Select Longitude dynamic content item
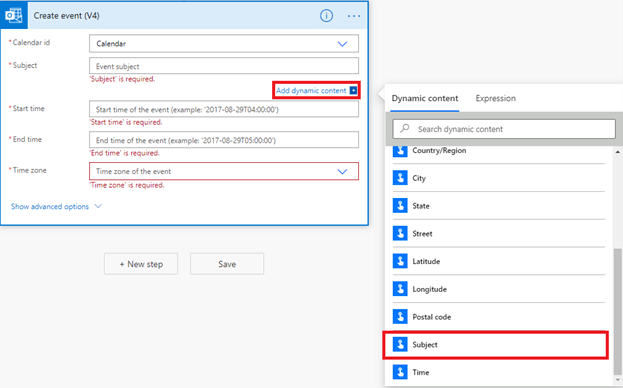 tap(499, 289)
